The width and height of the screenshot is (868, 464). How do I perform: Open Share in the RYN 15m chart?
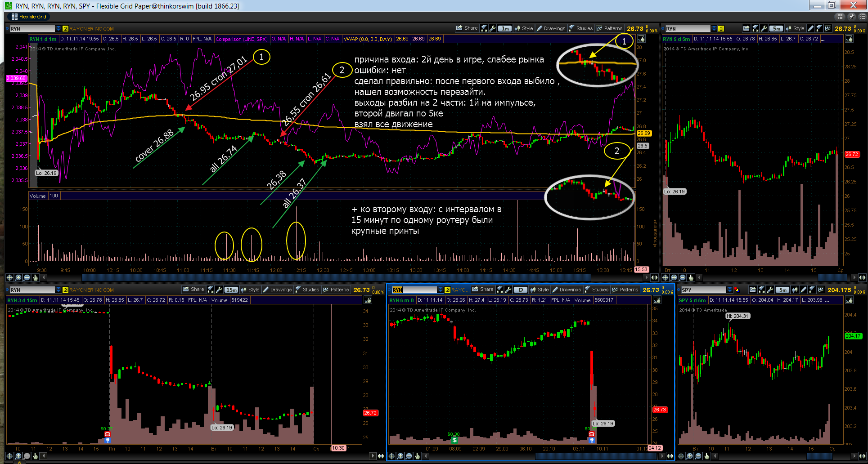pos(193,290)
